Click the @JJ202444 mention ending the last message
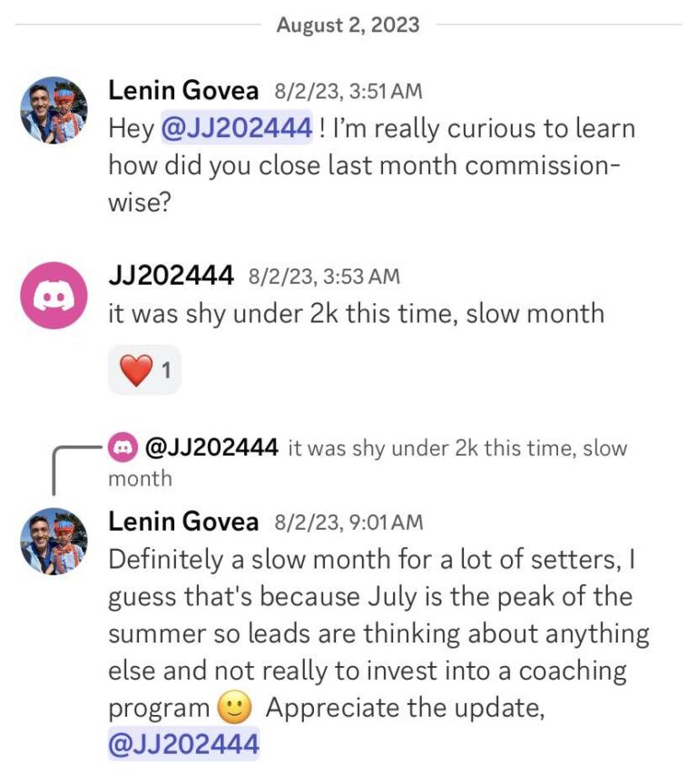Viewport: 697px width, 784px height. 183,743
